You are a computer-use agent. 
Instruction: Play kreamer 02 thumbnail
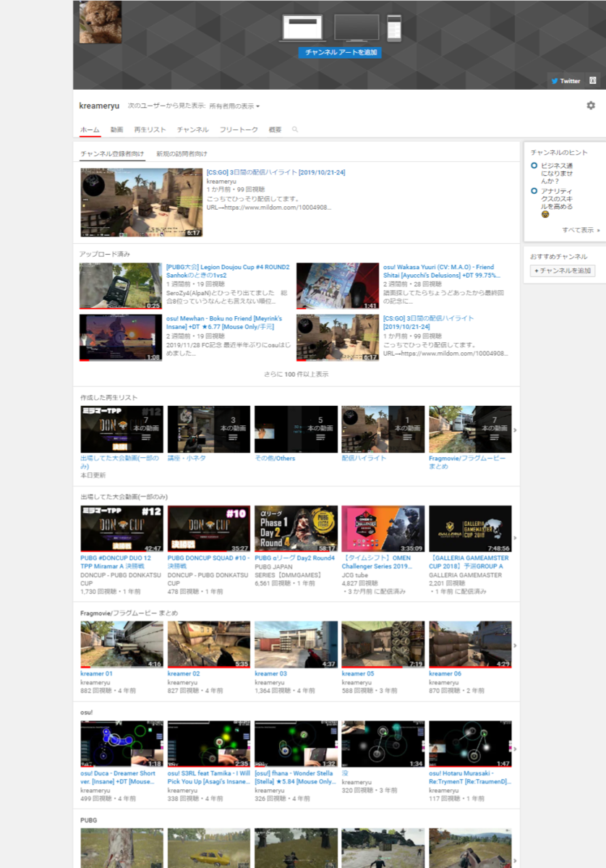[x=209, y=644]
